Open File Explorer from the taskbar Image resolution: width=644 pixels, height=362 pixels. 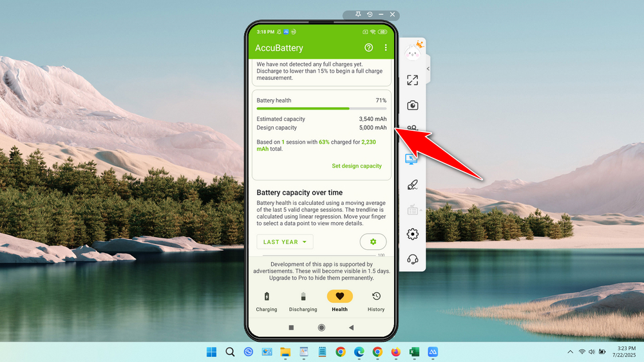285,352
